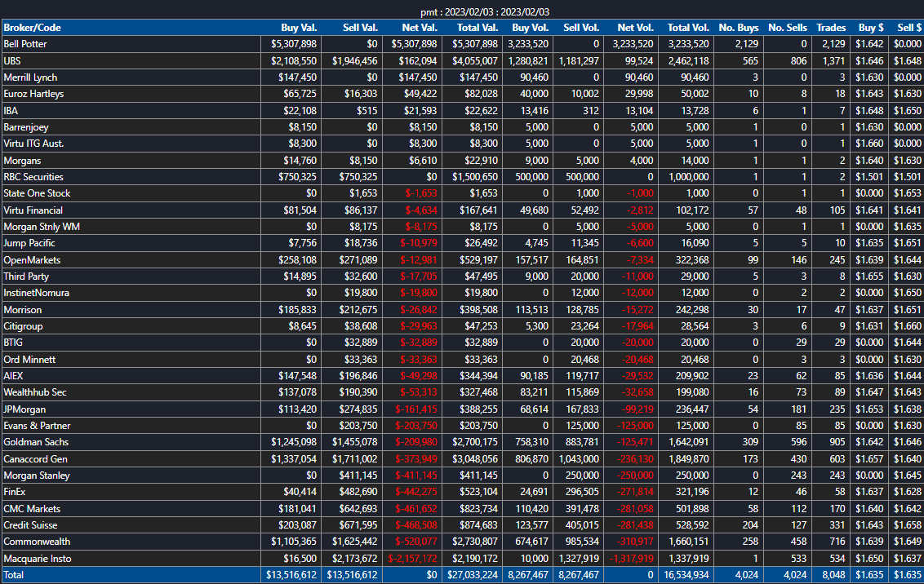This screenshot has width=924, height=584.
Task: Click Virtu ITG Aust. buy price $1.660
Action: point(870,144)
